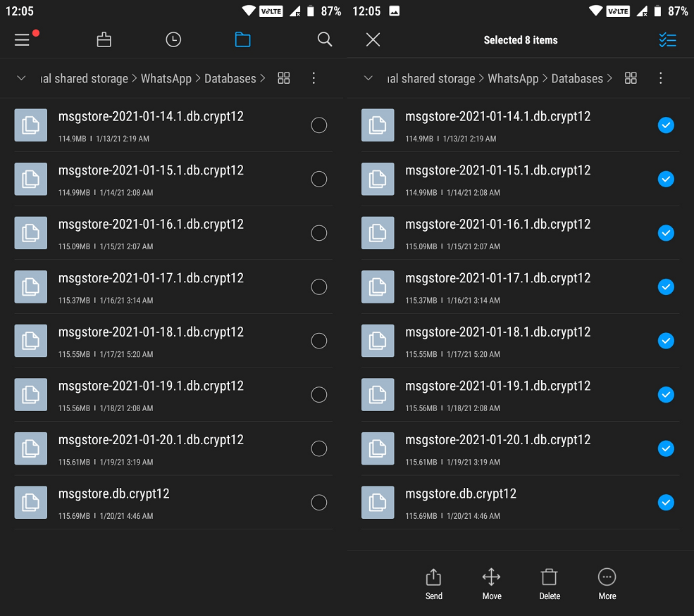Tap file icon of msgstore-2021-01-19 in right screen

378,394
